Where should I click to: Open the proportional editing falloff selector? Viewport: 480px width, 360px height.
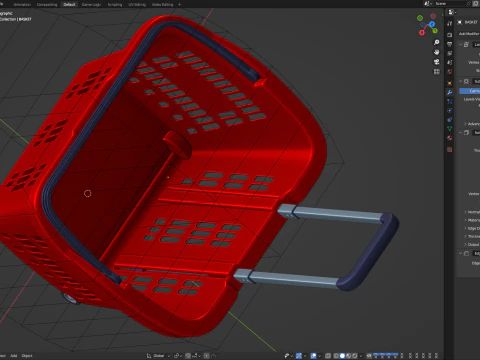click(214, 356)
